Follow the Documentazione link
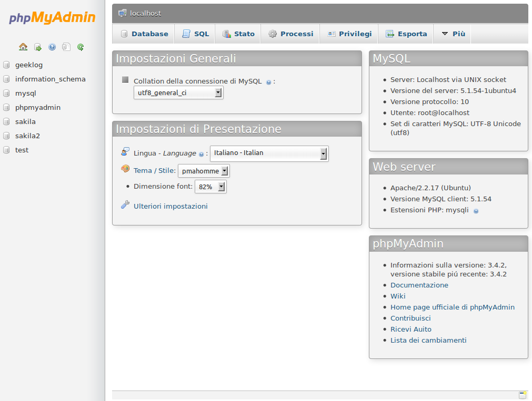 419,285
